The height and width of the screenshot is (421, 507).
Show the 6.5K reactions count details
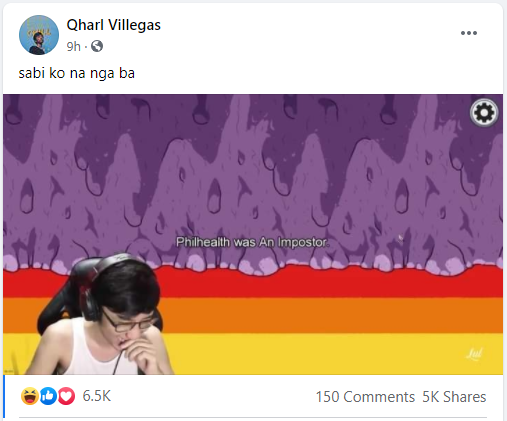(97, 396)
